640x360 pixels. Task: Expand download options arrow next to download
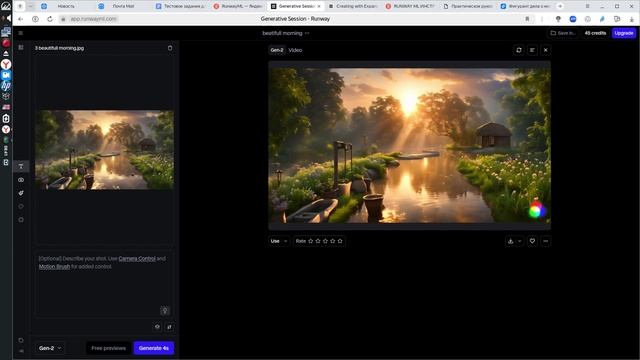[x=520, y=241]
